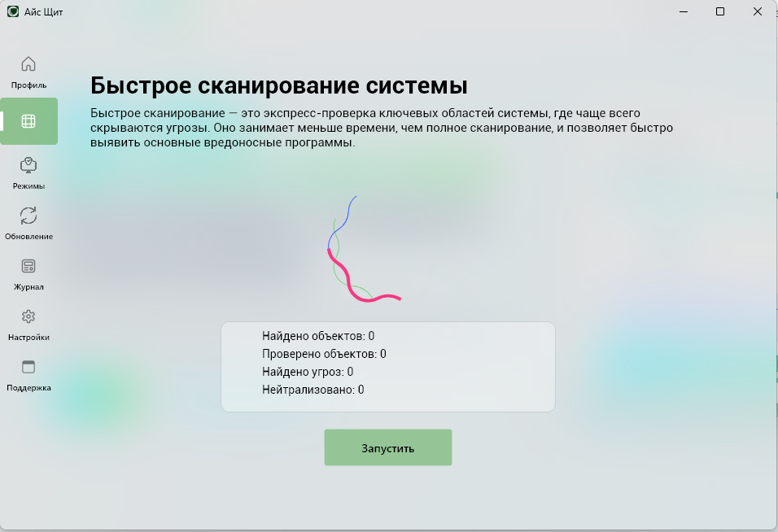The height and width of the screenshot is (532, 778).
Task: Click the Найдено угроз counter
Action: click(309, 372)
